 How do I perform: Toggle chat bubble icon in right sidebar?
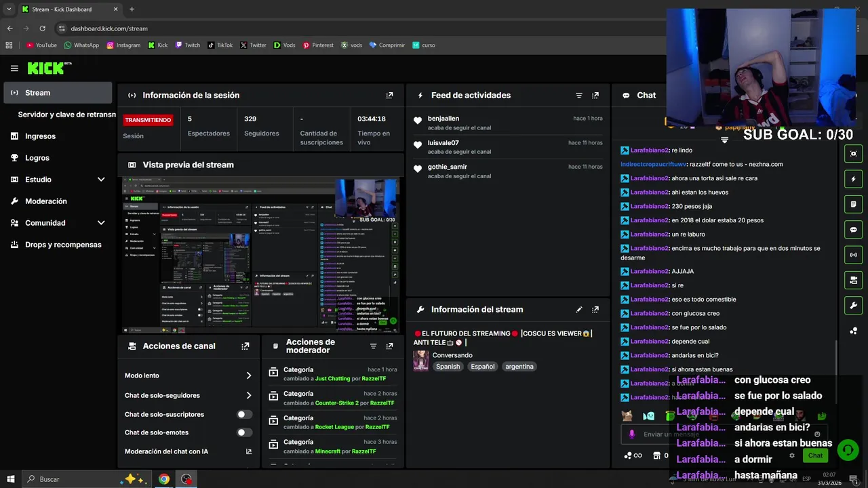click(x=853, y=230)
